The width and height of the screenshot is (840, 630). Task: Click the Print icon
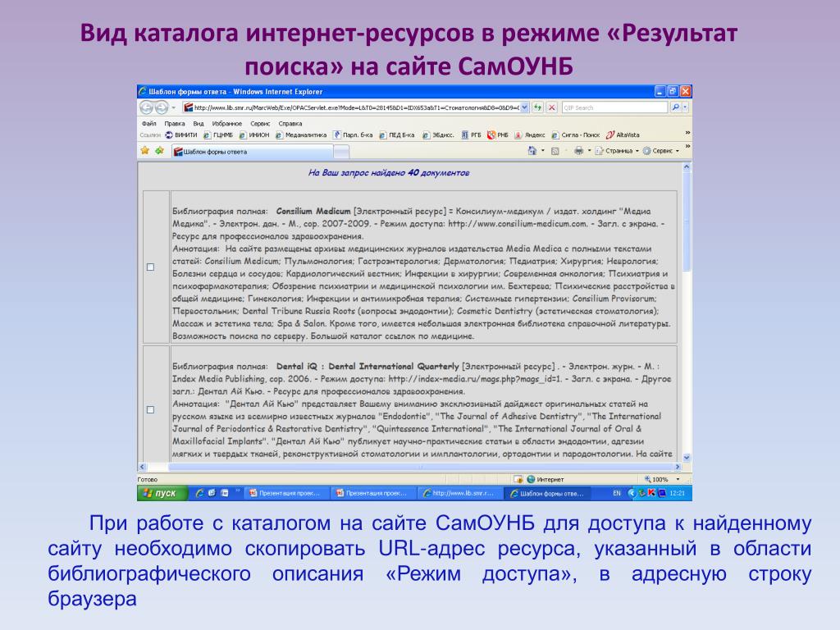pos(578,151)
